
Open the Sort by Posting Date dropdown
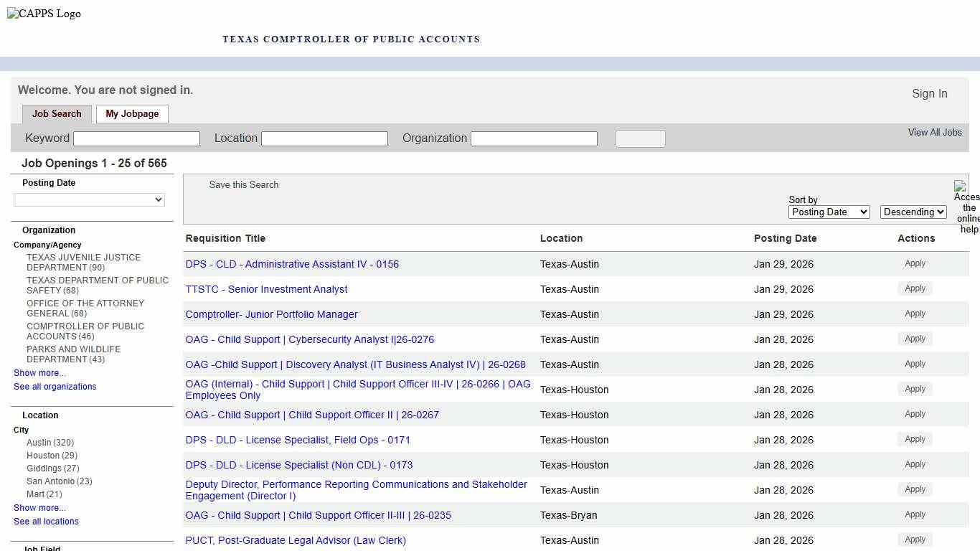coord(829,212)
